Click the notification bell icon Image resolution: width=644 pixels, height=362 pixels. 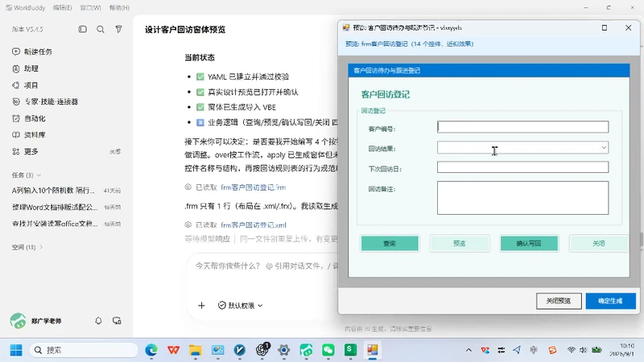click(x=98, y=320)
